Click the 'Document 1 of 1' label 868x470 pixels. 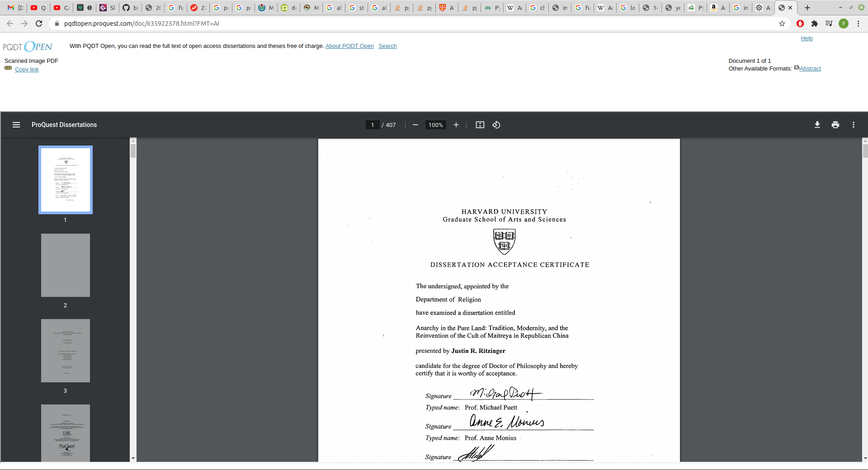pyautogui.click(x=750, y=61)
